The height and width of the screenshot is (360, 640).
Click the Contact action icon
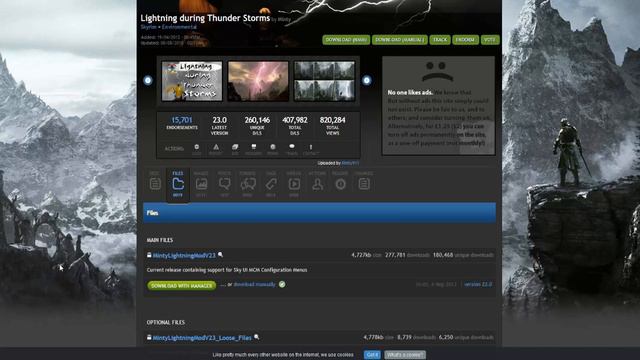click(x=311, y=147)
